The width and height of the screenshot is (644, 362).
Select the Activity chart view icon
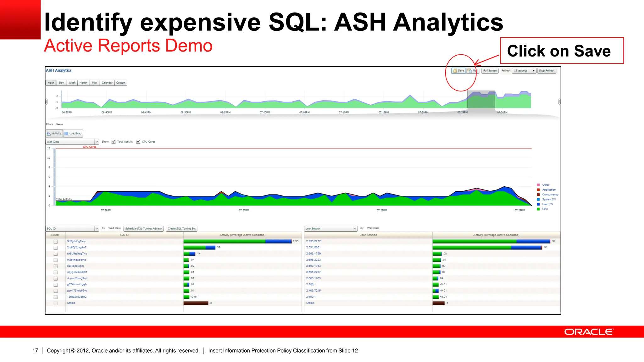(49, 134)
